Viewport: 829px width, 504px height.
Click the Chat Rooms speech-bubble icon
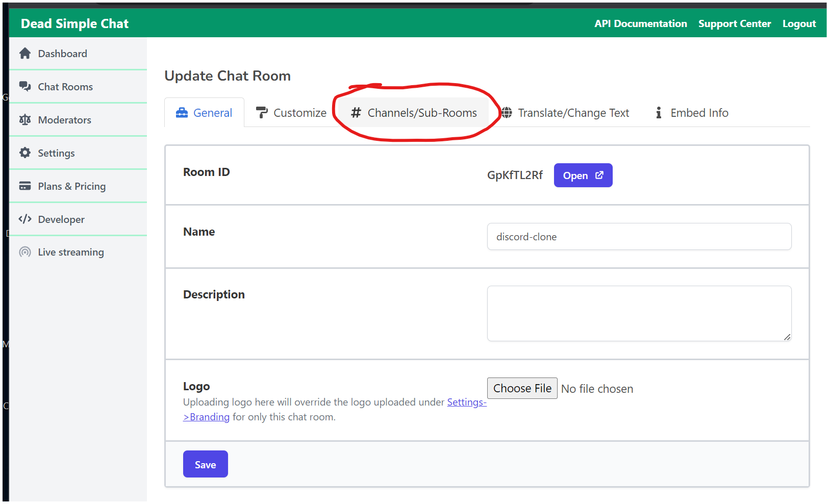(x=25, y=86)
